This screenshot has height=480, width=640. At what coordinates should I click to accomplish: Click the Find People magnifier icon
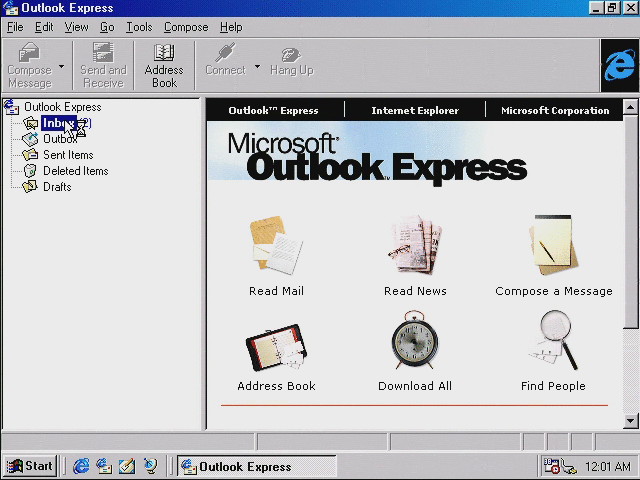pos(553,340)
